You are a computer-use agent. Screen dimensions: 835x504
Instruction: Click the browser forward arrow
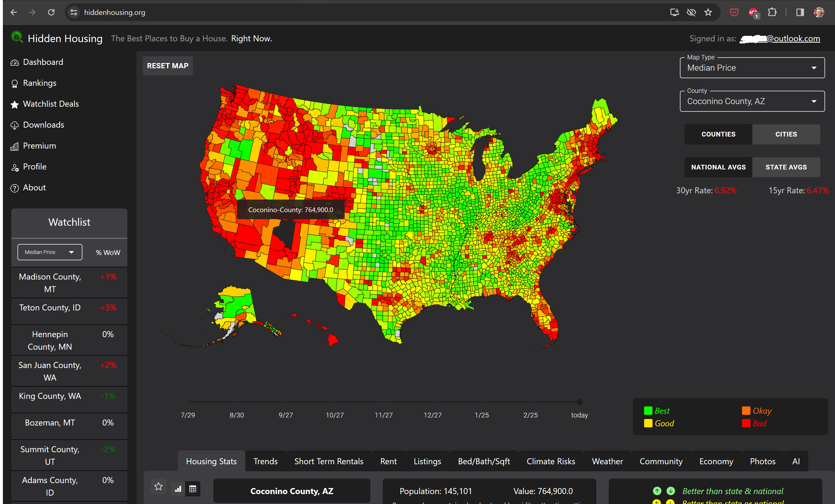click(32, 13)
